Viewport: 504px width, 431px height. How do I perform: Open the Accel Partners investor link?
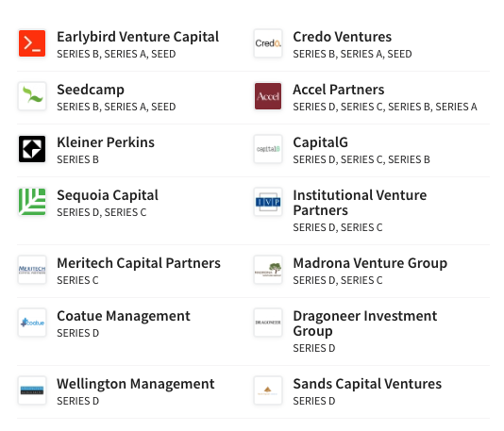[339, 90]
